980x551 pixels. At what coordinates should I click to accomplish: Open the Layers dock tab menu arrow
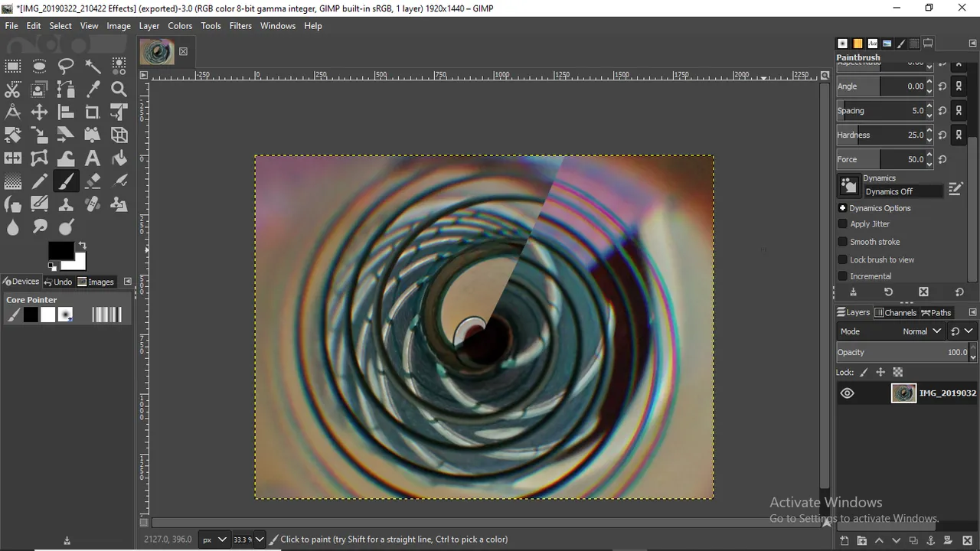[x=972, y=312]
